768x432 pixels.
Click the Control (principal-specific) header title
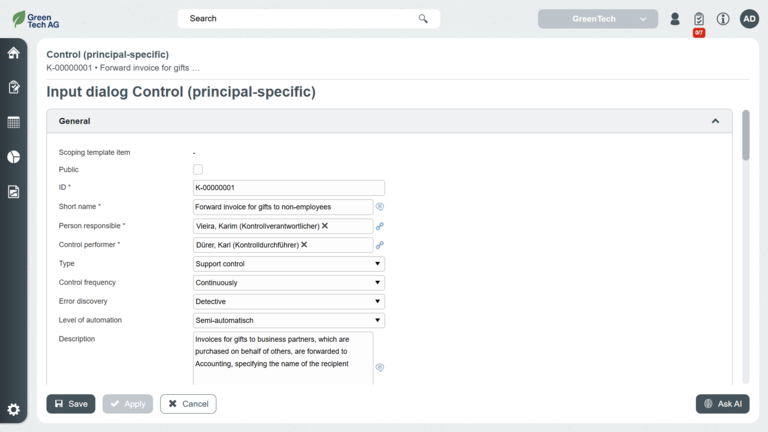(108, 54)
